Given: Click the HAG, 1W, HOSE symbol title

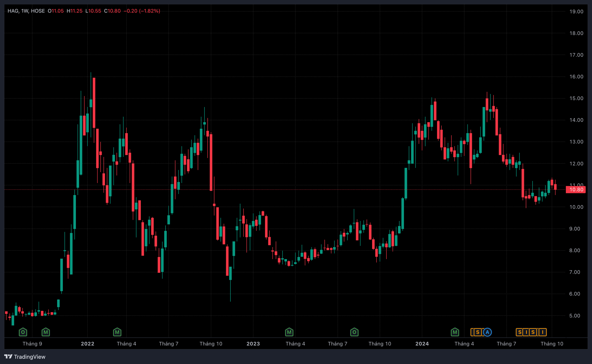Looking at the screenshot, I should click(x=26, y=11).
